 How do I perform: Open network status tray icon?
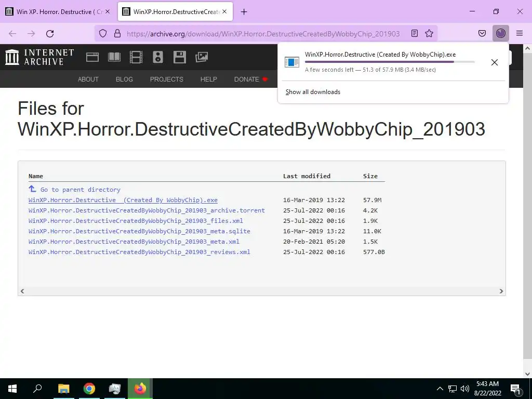pyautogui.click(x=453, y=389)
